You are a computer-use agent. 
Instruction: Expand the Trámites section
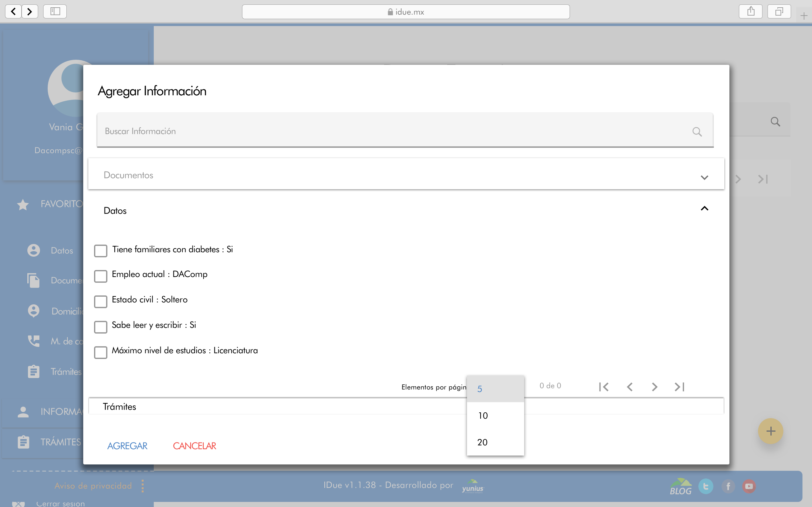click(120, 406)
